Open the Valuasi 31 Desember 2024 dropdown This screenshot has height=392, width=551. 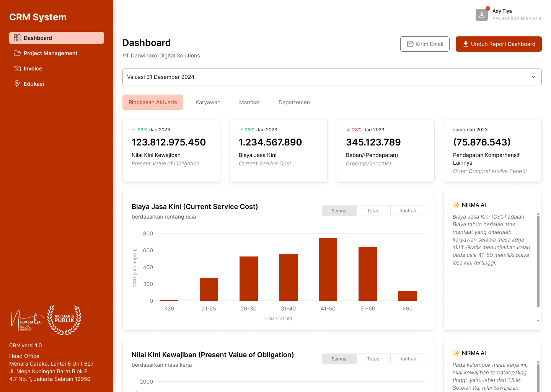[332, 77]
